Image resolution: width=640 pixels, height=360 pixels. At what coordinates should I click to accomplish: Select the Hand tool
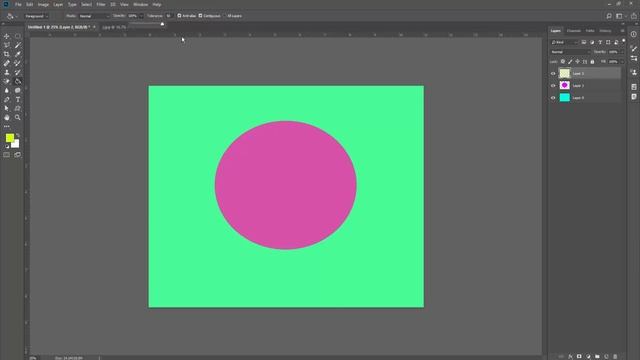pos(7,117)
